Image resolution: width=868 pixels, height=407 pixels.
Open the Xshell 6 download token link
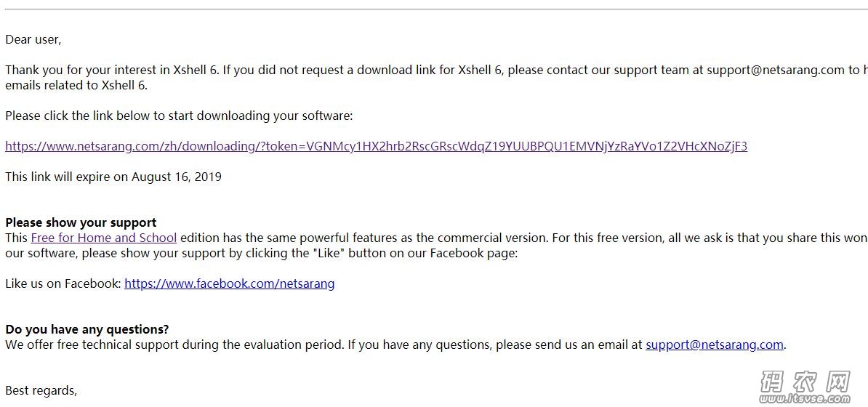(377, 147)
